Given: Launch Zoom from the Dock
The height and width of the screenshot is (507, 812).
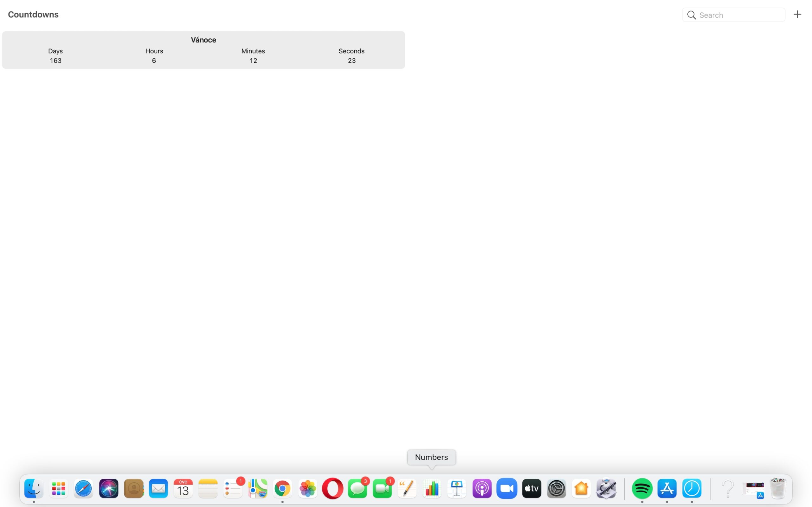Looking at the screenshot, I should pos(507,489).
